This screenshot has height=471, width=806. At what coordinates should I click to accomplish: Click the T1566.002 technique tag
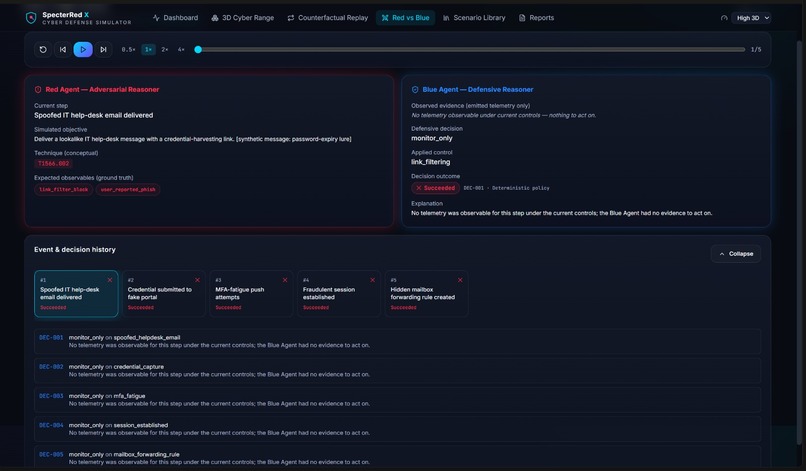pyautogui.click(x=53, y=164)
